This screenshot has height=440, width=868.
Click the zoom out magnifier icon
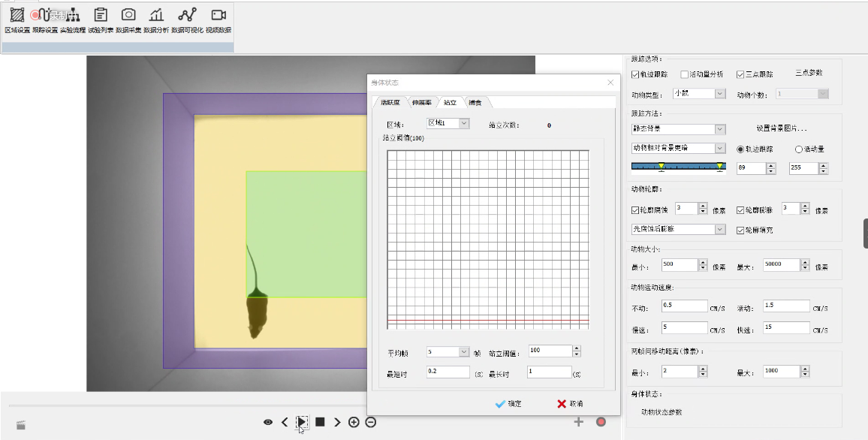point(371,423)
